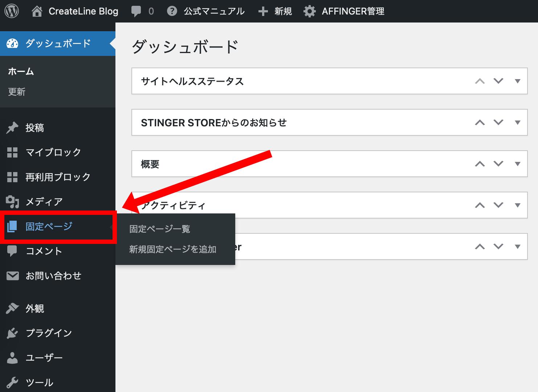Open 外観 via the brush icon

pos(12,308)
